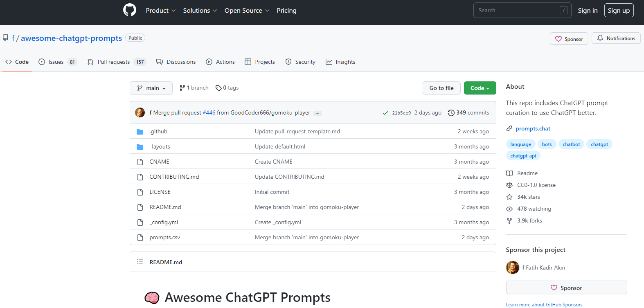Open the Pull requests tab

(x=114, y=62)
